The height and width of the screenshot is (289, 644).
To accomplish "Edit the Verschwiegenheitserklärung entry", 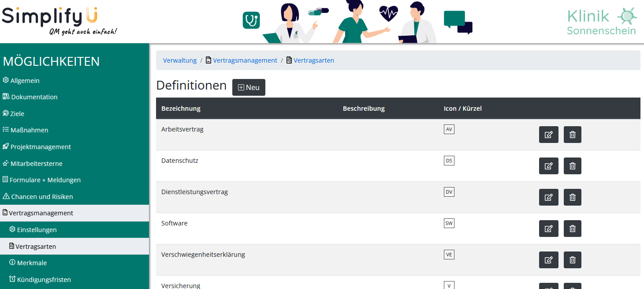I will pos(548,260).
